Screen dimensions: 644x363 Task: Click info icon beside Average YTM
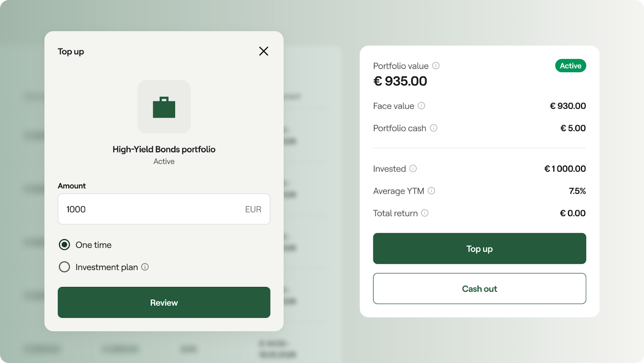[431, 191]
